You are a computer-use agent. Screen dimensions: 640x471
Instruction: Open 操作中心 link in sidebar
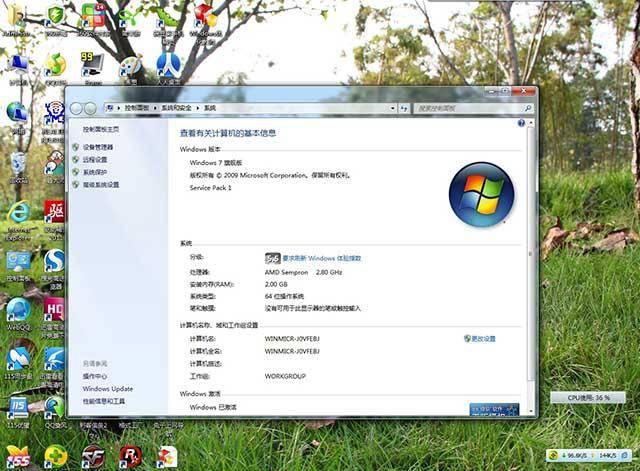(x=95, y=376)
